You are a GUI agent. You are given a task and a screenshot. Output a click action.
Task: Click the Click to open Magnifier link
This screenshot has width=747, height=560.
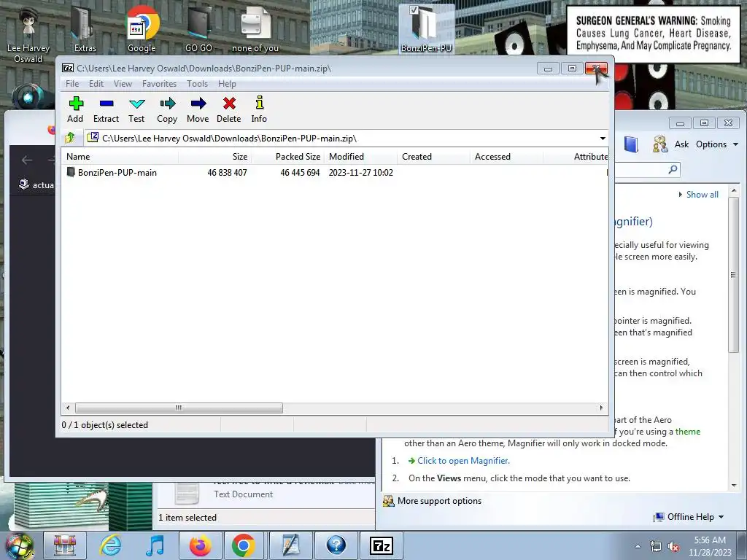point(463,461)
